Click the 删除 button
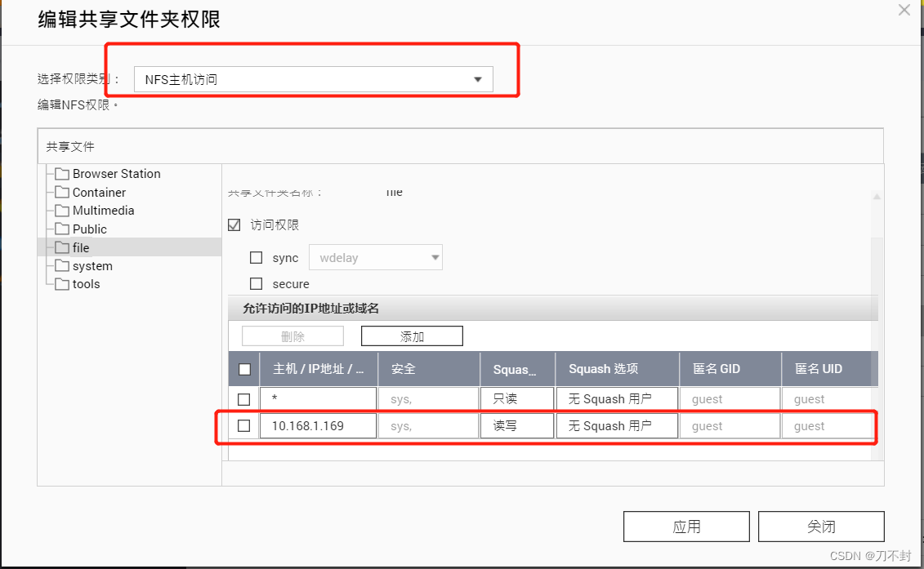This screenshot has width=924, height=569. (292, 336)
